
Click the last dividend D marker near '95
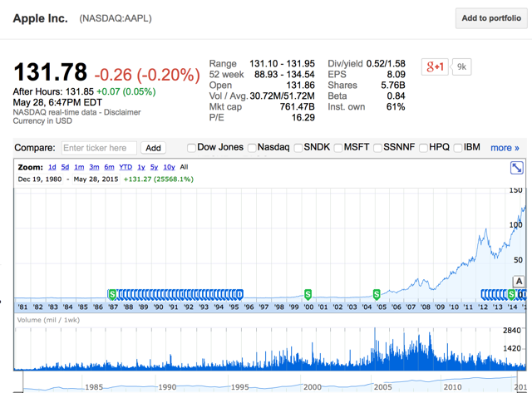tap(239, 294)
